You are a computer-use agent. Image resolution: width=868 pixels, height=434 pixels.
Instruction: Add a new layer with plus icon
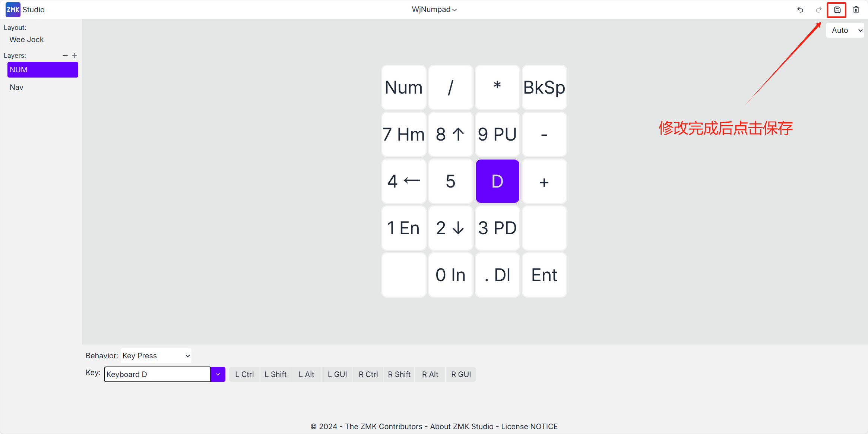pyautogui.click(x=75, y=56)
